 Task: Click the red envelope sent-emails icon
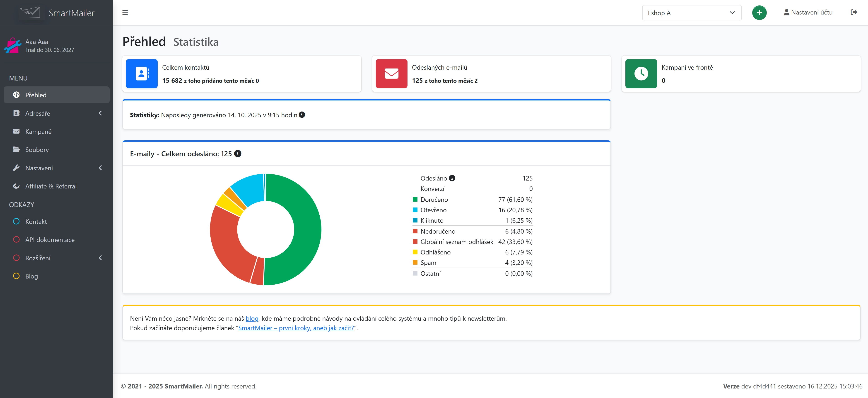[x=391, y=73]
